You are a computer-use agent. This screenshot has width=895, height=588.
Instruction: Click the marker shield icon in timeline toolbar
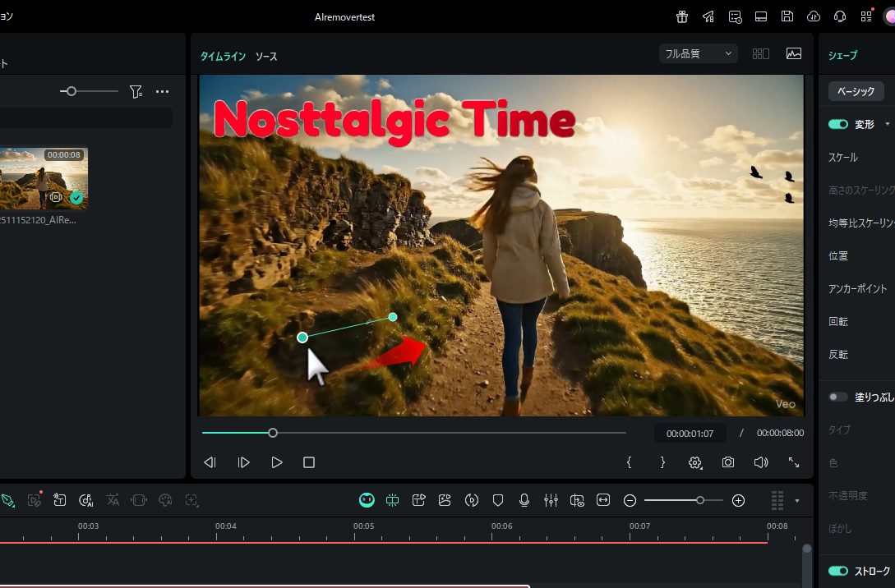[498, 500]
